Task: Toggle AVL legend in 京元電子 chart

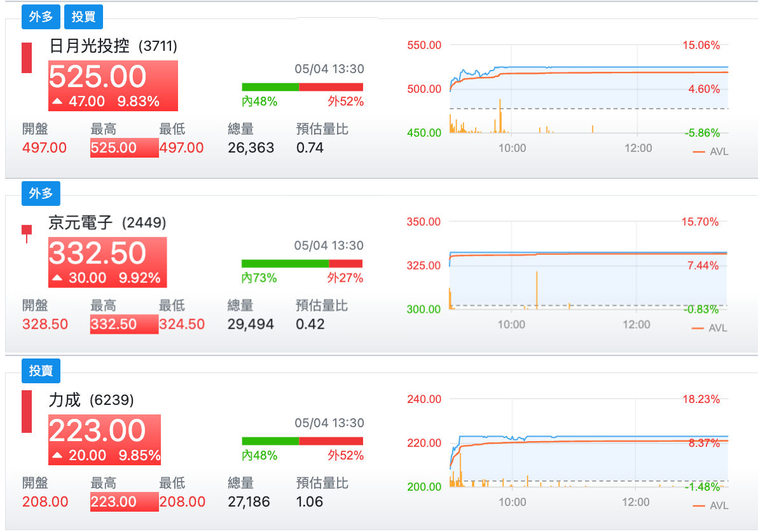Action: [x=709, y=328]
